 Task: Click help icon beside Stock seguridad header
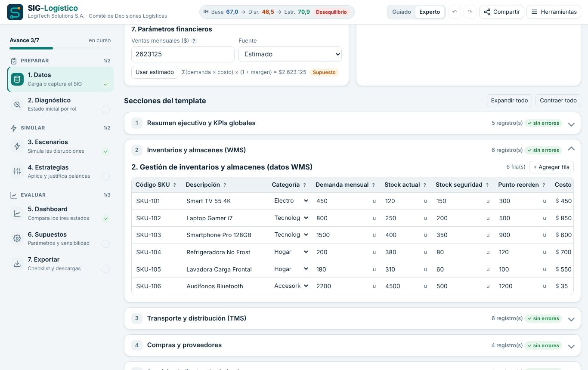tap(487, 185)
